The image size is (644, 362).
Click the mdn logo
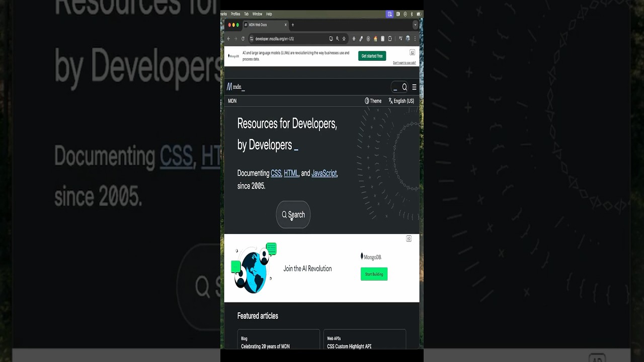(235, 87)
